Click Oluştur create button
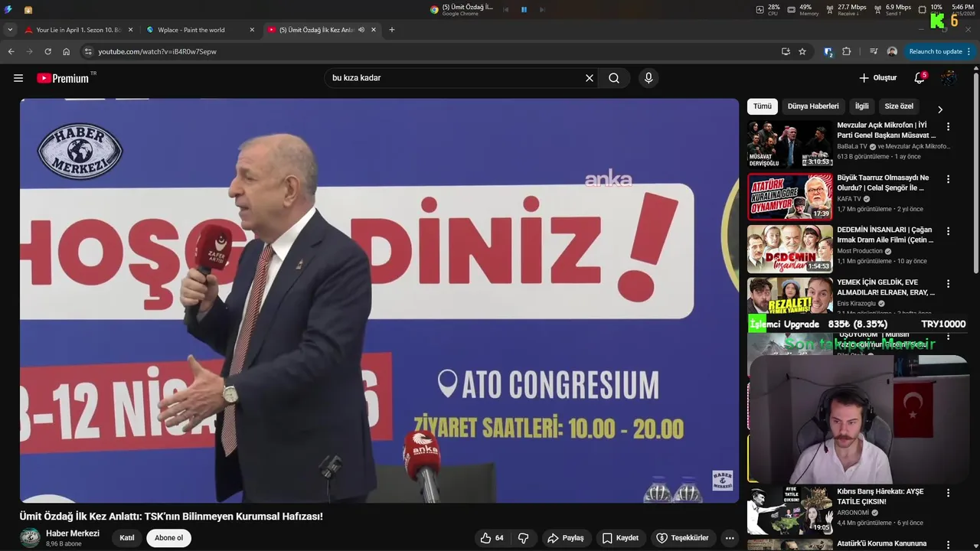The height and width of the screenshot is (551, 980). point(877,78)
